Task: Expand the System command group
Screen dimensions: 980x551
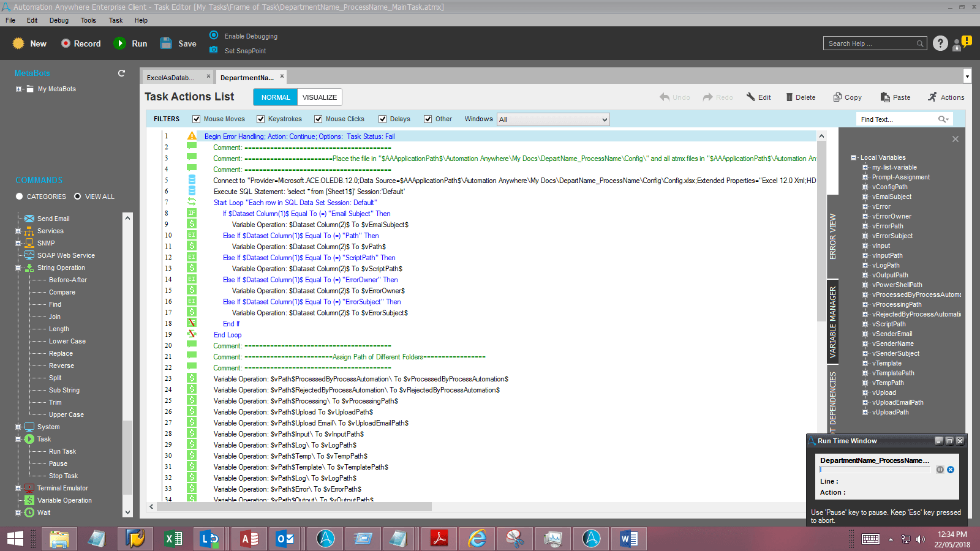Action: tap(18, 427)
